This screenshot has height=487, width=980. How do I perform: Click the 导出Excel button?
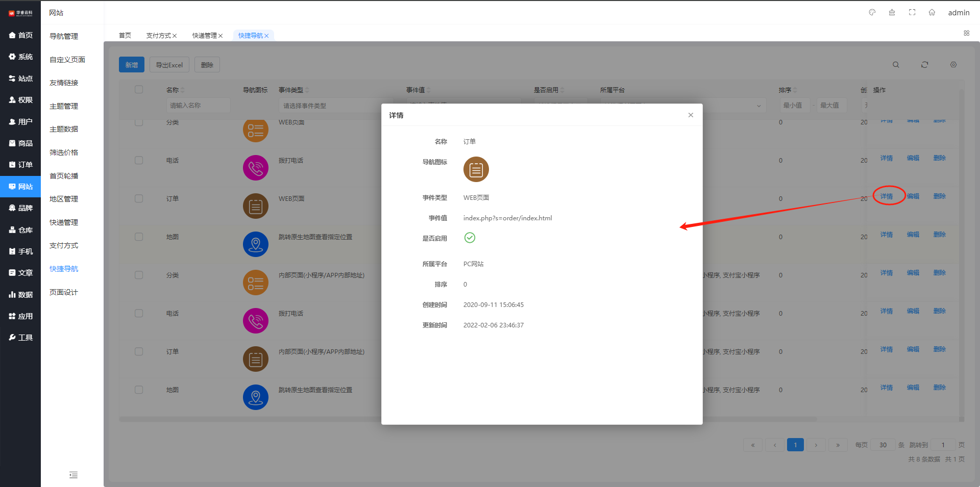tap(169, 65)
